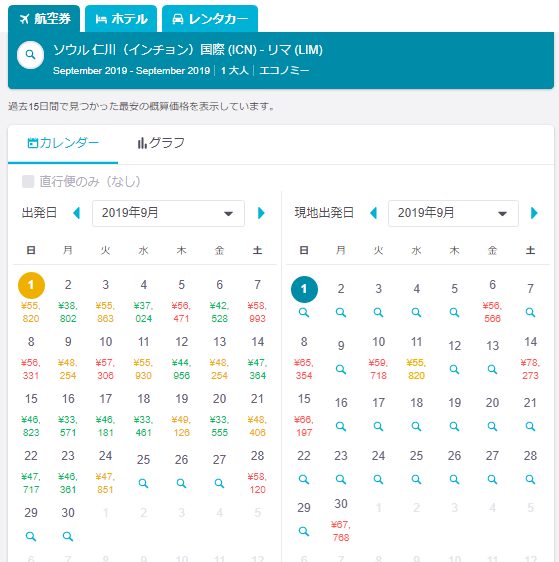
Task: Search prices for return date 28
Action: [530, 480]
